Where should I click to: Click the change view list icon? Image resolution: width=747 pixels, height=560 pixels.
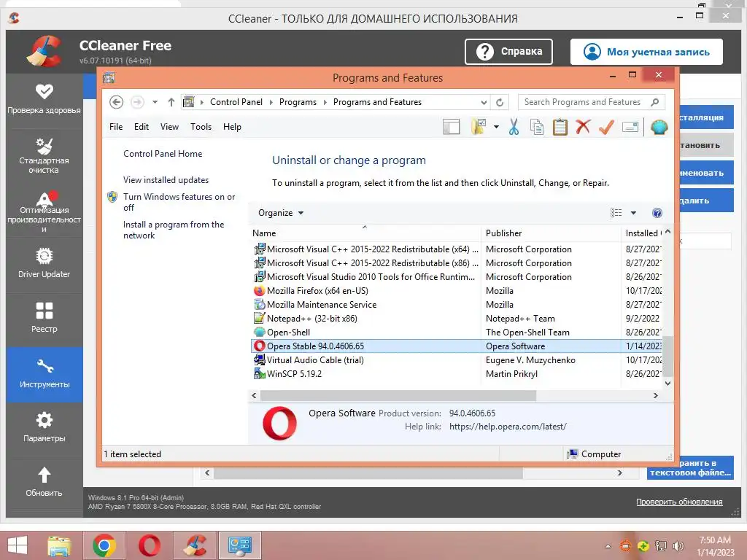click(616, 213)
